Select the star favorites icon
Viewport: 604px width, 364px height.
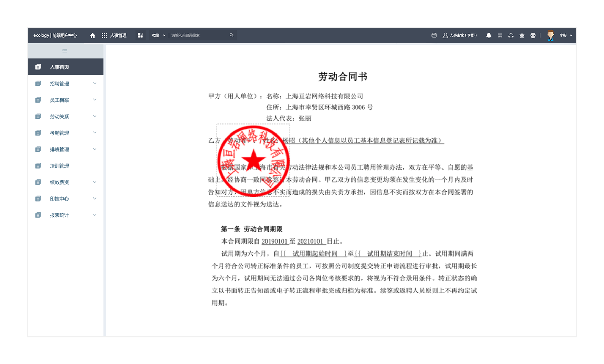(x=522, y=35)
